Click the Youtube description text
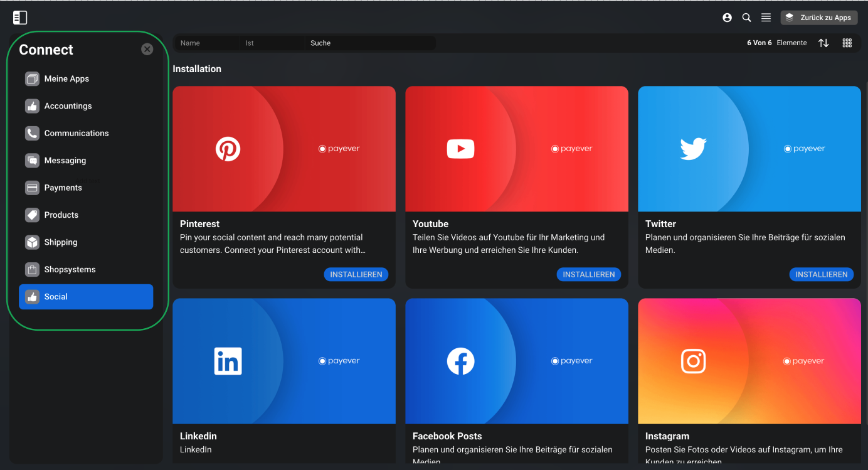868x470 pixels. coord(509,243)
